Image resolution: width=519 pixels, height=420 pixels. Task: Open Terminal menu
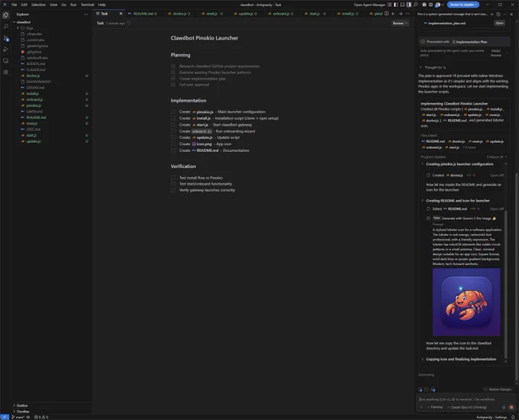click(x=87, y=5)
